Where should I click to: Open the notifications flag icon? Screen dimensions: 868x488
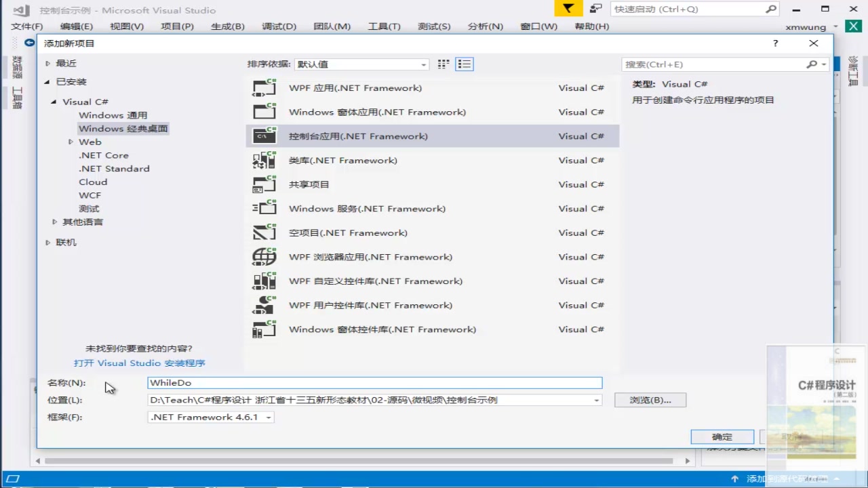(568, 9)
